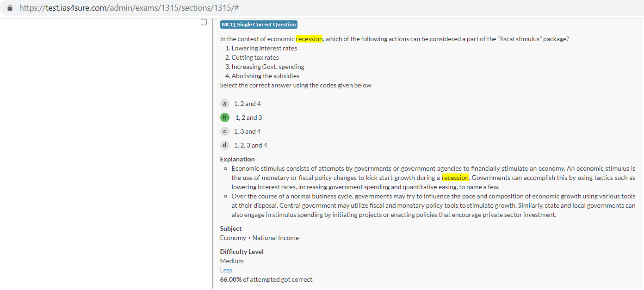Select the grey option 'c' circle
The width and height of the screenshot is (644, 290).
pos(224,131)
